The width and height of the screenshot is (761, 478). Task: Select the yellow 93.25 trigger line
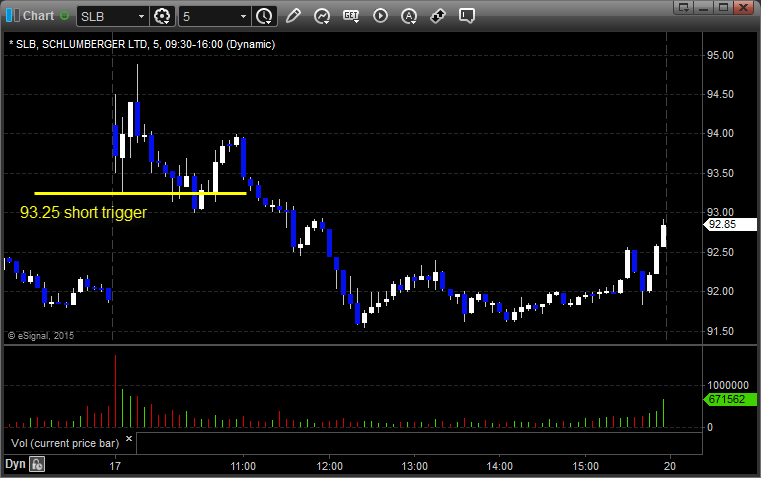point(140,194)
